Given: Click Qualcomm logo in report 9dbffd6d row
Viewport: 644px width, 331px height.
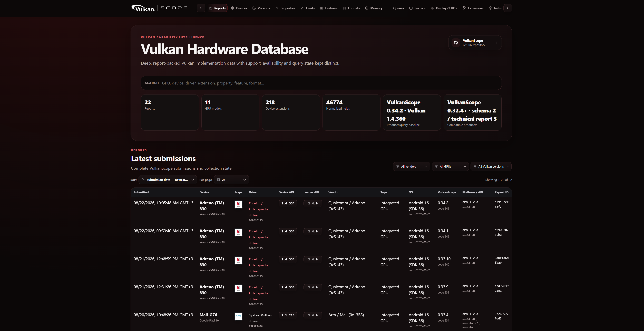Looking at the screenshot, I should (x=238, y=260).
